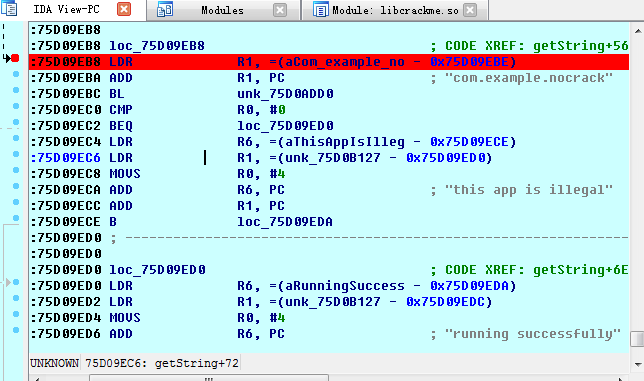
Task: Close the IDA View-PC tab
Action: (124, 9)
